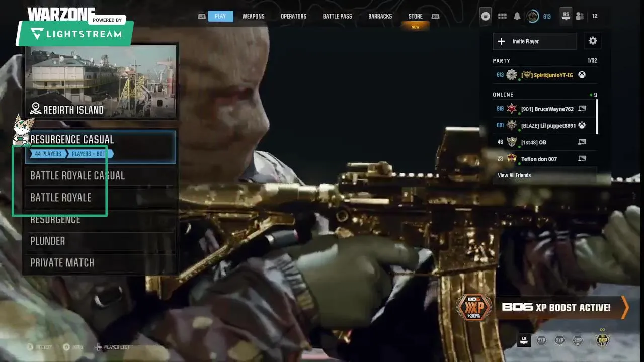Image resolution: width=644 pixels, height=362 pixels.
Task: Click BruceWayne762 red star emblem
Action: click(x=512, y=109)
